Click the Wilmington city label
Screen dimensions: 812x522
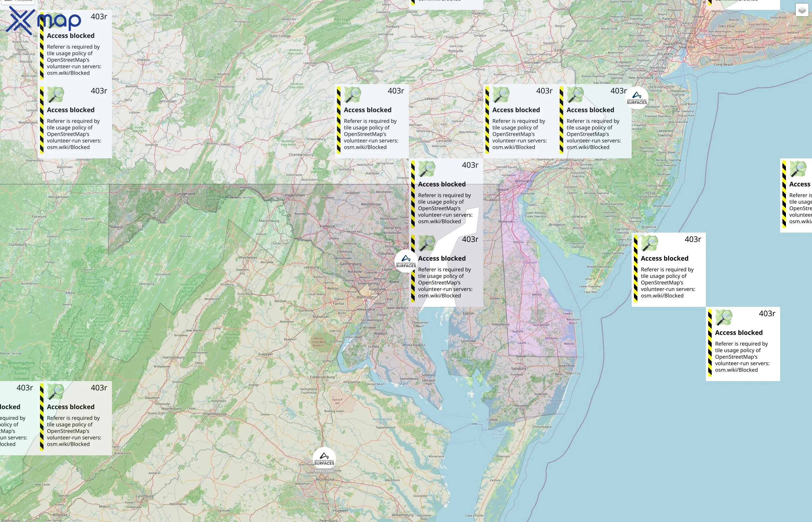click(524, 181)
